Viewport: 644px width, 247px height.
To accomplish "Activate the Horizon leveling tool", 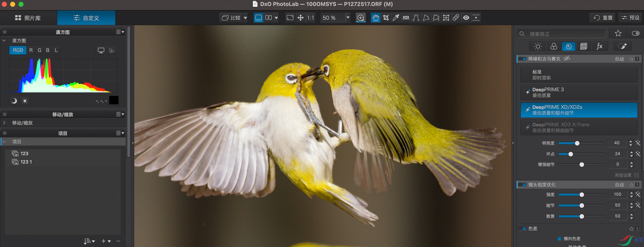I will 406,18.
